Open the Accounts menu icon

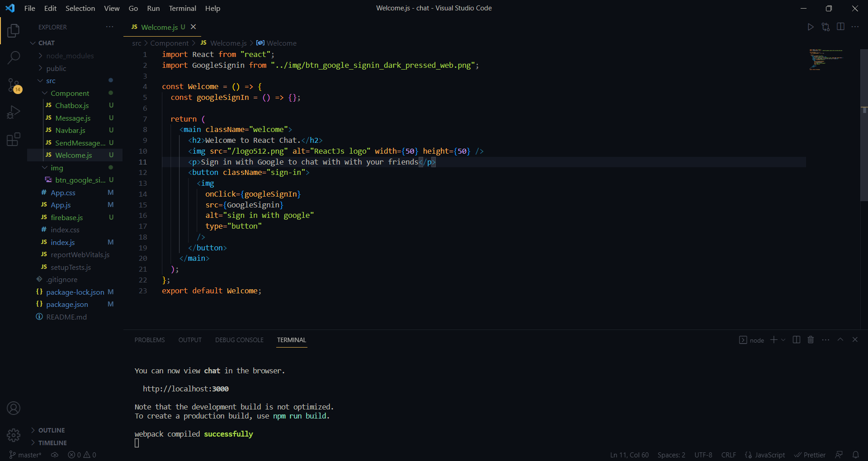coord(14,408)
